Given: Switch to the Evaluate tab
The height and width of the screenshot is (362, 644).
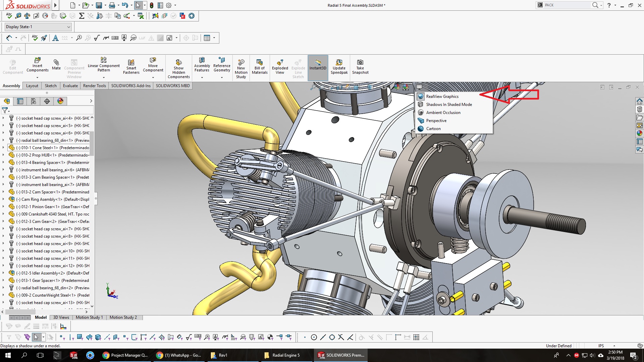Looking at the screenshot, I should coord(70,86).
